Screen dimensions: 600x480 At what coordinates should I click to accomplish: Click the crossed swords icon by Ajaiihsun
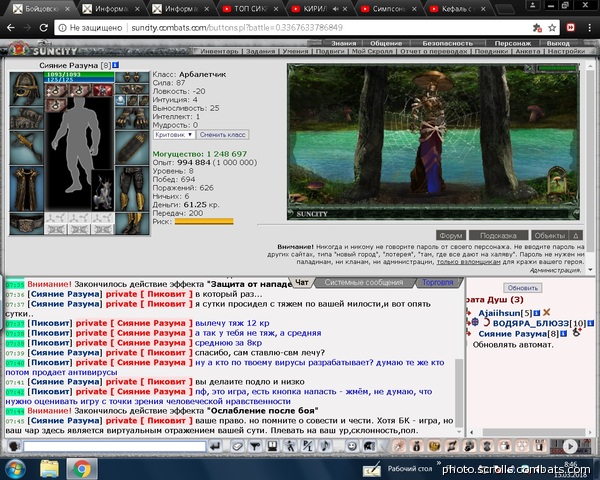tap(546, 312)
